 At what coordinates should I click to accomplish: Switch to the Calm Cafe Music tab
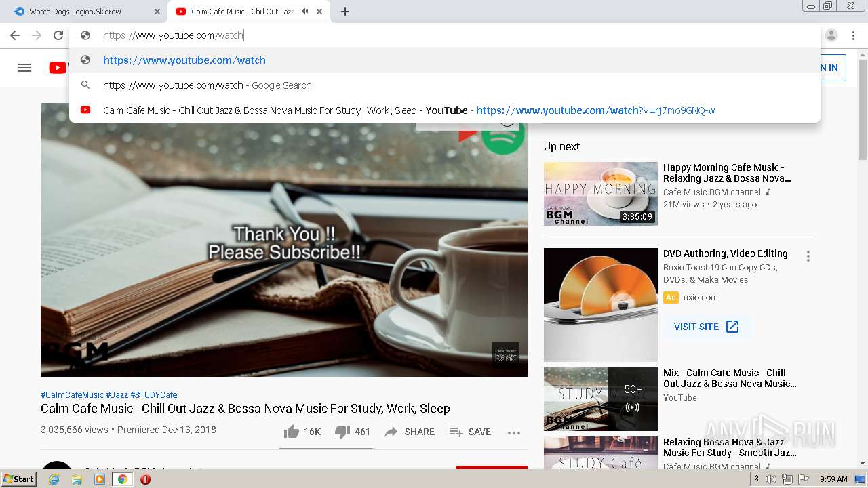[248, 12]
